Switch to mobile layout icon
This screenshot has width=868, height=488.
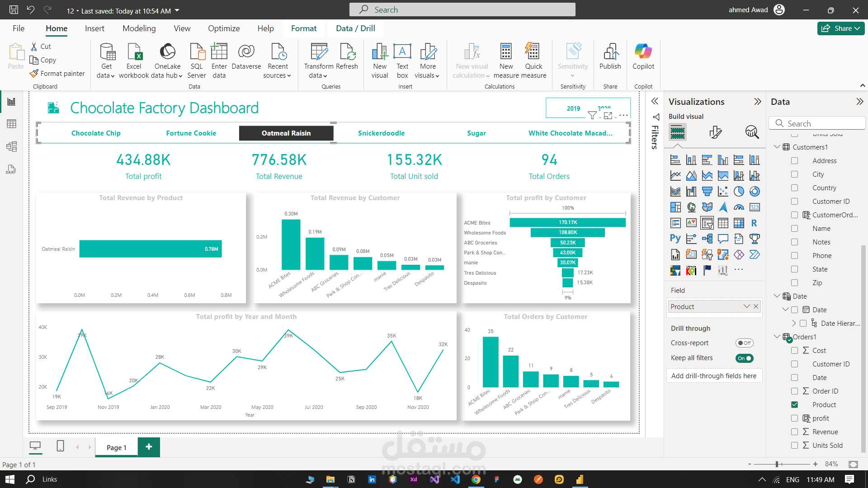point(60,446)
